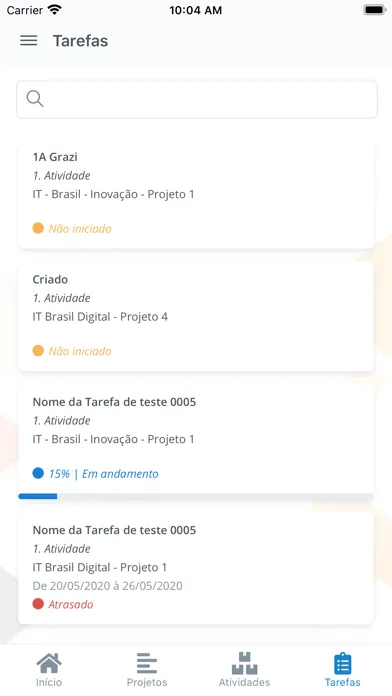Click the Atrasado status label
The image size is (392, 696).
pos(71,604)
